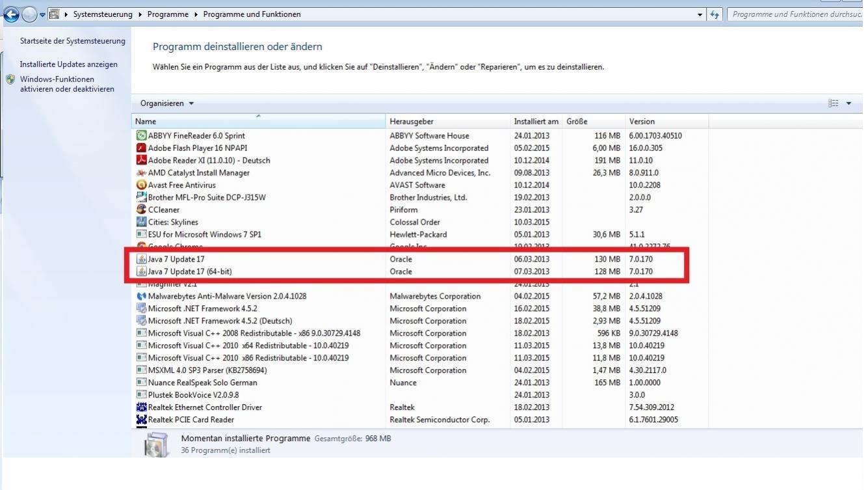Click the Plustek BookVoice icon
Image resolution: width=868 pixels, height=490 pixels.
coord(141,395)
